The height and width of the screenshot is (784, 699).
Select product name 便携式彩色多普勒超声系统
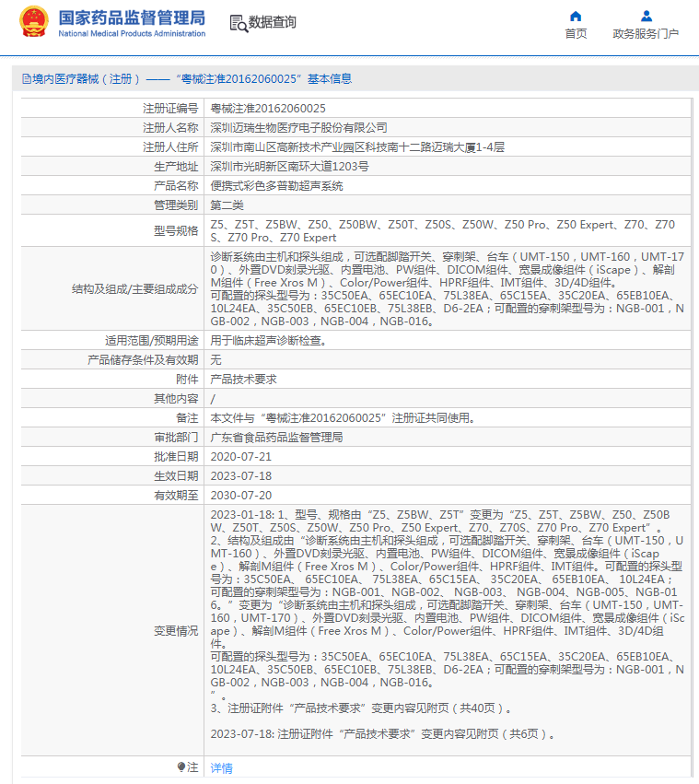click(x=276, y=186)
